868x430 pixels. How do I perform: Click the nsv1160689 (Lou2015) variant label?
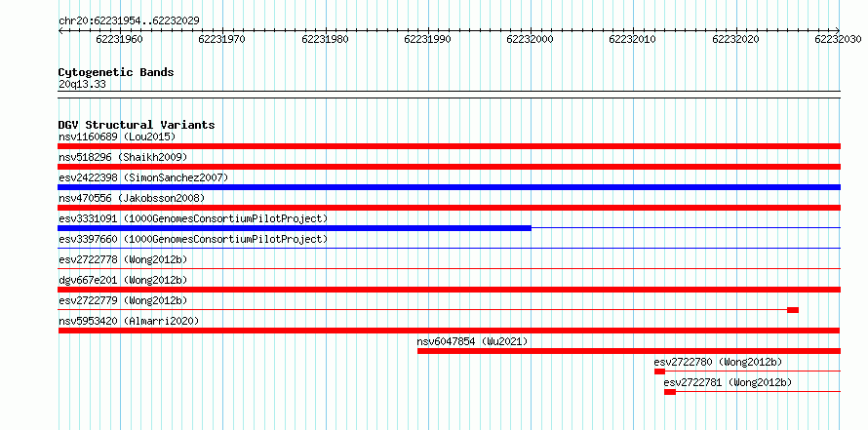click(117, 137)
